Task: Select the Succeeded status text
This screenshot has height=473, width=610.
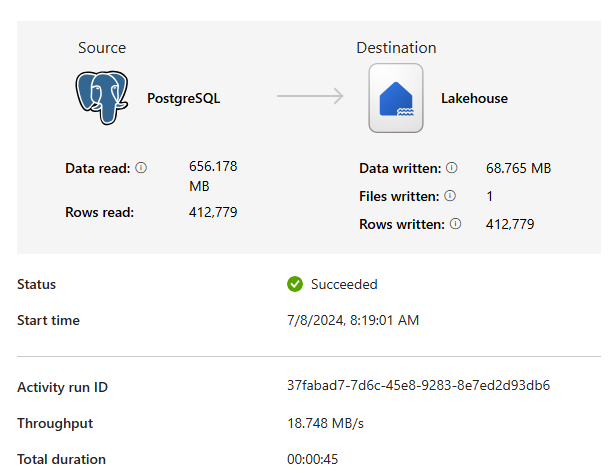Action: click(x=344, y=284)
